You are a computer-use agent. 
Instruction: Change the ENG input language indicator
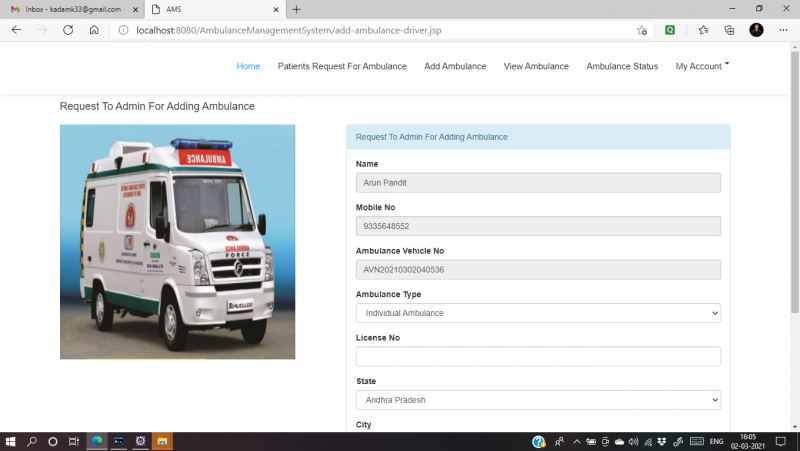point(716,441)
